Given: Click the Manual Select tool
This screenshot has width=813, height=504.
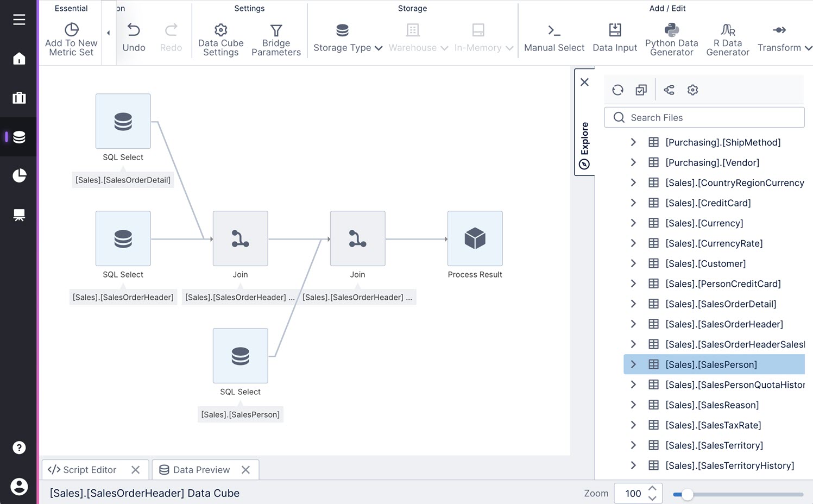Looking at the screenshot, I should (554, 39).
